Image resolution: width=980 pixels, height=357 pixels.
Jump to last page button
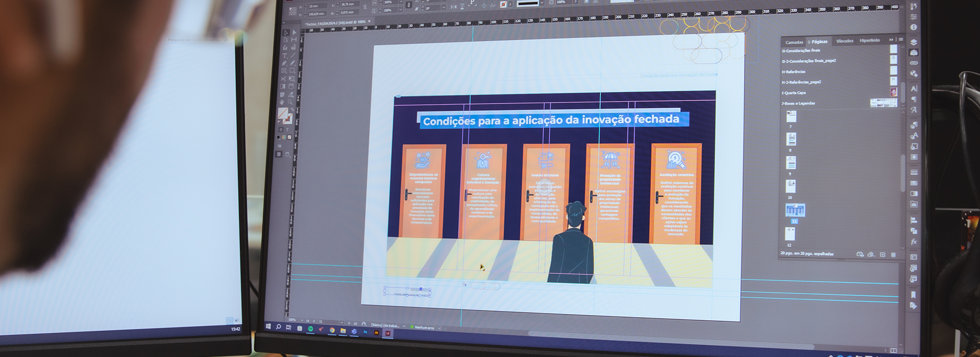coord(355,324)
